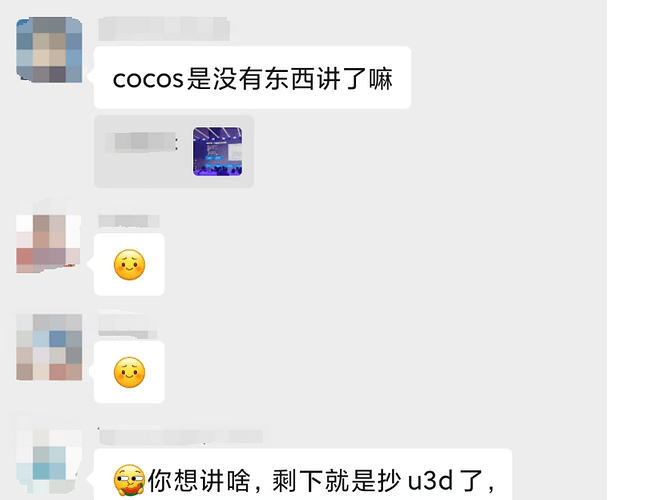Click the white scrollbar strip along the right edge
This screenshot has width=650, height=500.
(x=628, y=250)
